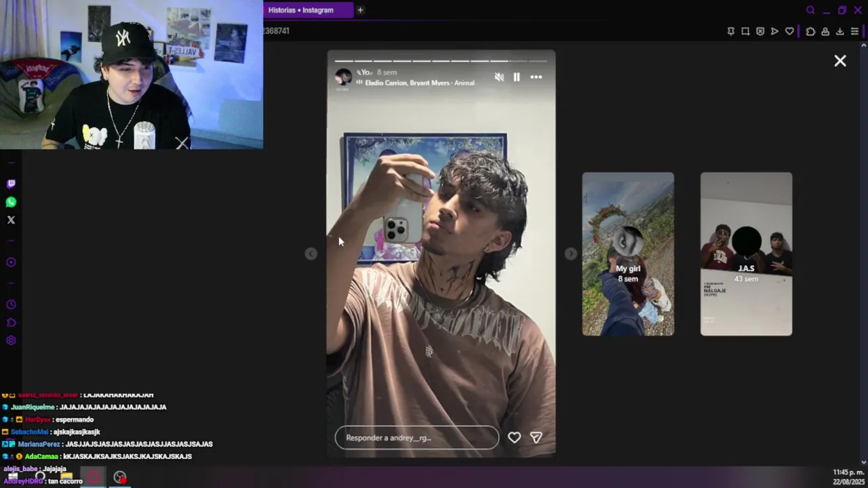Viewport: 868px width, 488px height.
Task: Open the story poster's profile picture
Action: (x=343, y=77)
